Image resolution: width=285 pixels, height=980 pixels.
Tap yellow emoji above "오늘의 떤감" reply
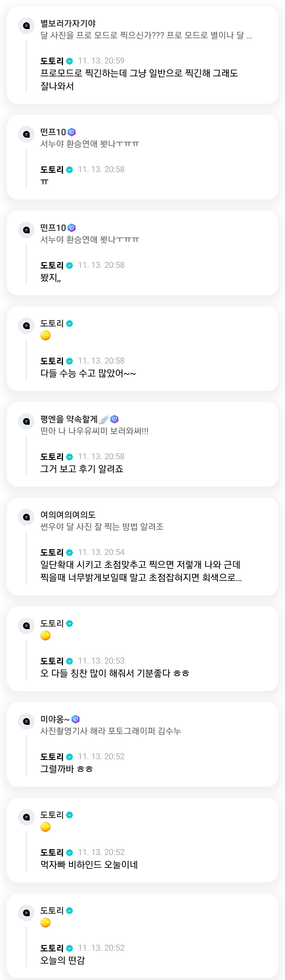click(45, 922)
